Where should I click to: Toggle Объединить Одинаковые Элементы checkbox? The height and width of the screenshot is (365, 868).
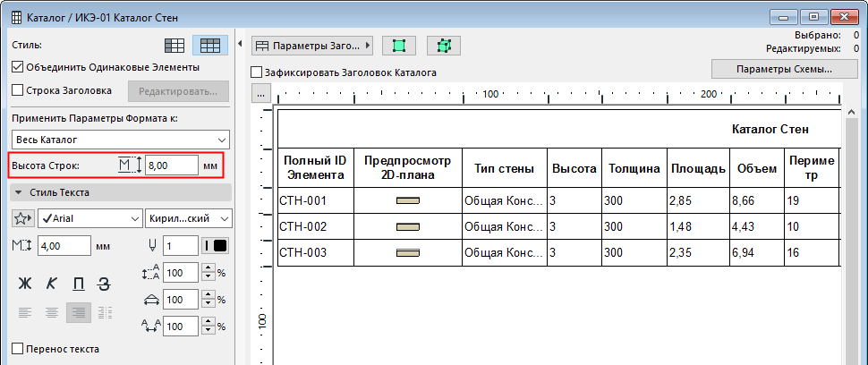[18, 67]
